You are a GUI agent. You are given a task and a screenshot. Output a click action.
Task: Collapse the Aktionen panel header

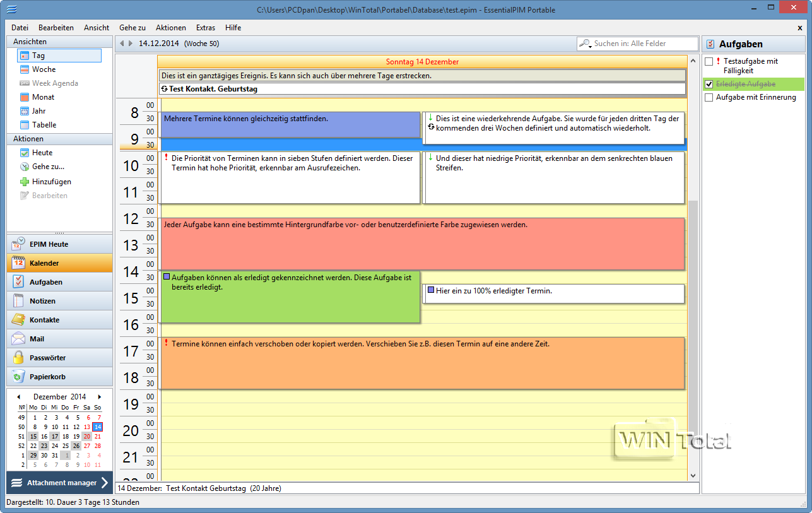pyautogui.click(x=59, y=139)
